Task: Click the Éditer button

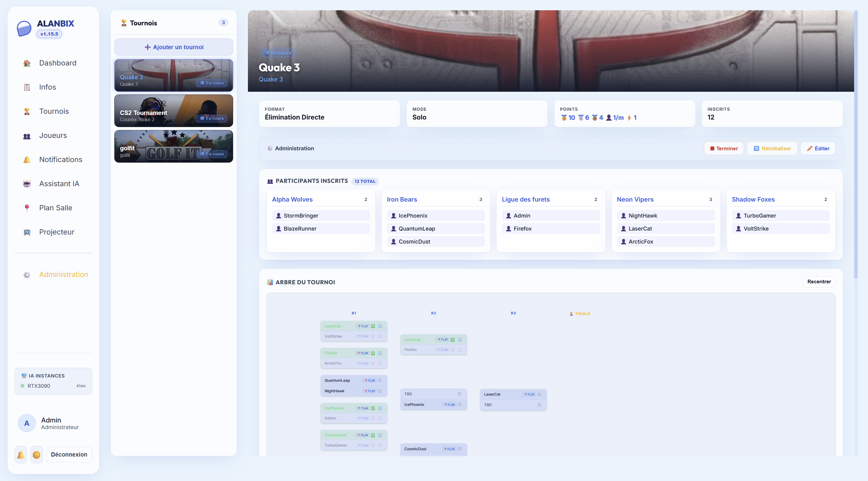Action: click(x=817, y=148)
